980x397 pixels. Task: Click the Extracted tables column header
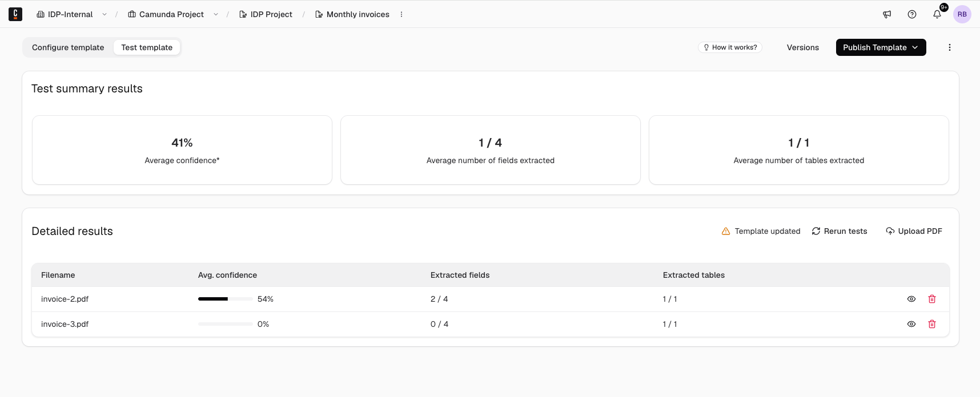point(694,275)
